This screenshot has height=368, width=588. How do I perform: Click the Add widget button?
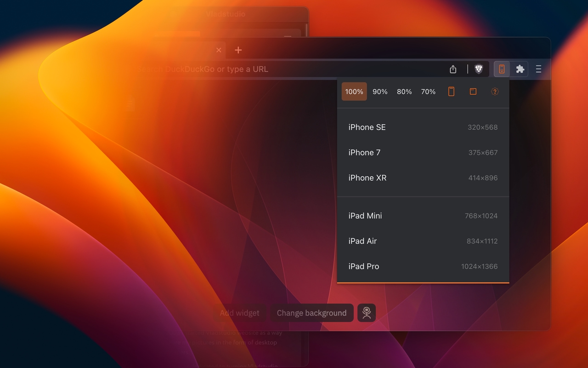[x=239, y=313]
